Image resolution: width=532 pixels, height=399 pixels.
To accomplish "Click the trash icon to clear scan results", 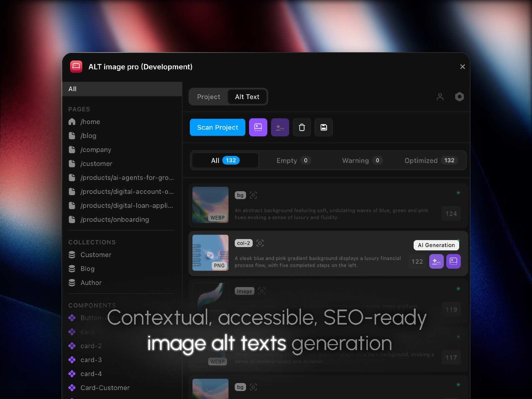I will click(302, 127).
